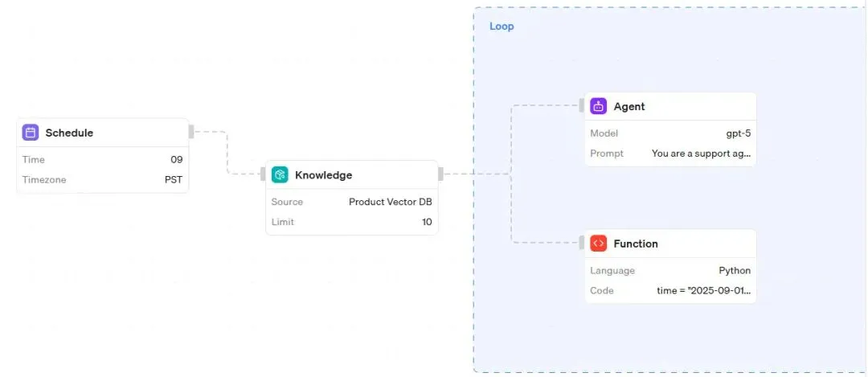Screen dimensions: 868x377
Task: Click the Knowledge Limit value 10
Action: tap(427, 222)
